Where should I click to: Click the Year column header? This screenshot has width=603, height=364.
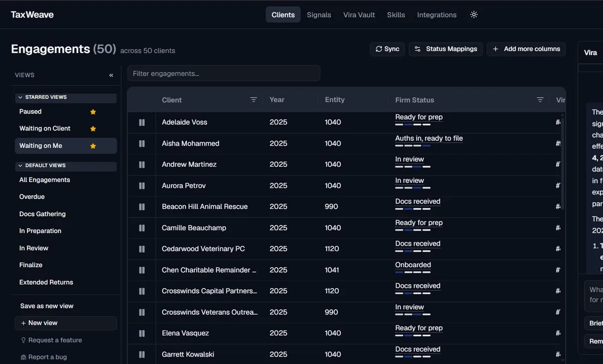(277, 100)
